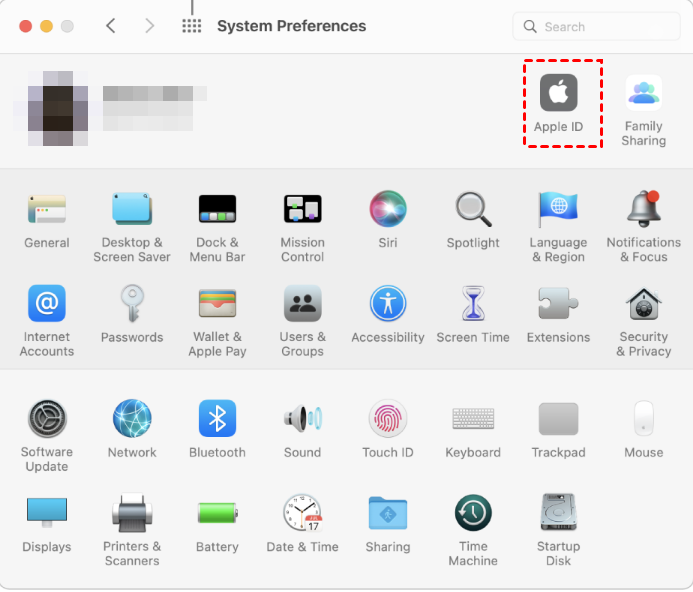Focus the Search field

coord(596,27)
